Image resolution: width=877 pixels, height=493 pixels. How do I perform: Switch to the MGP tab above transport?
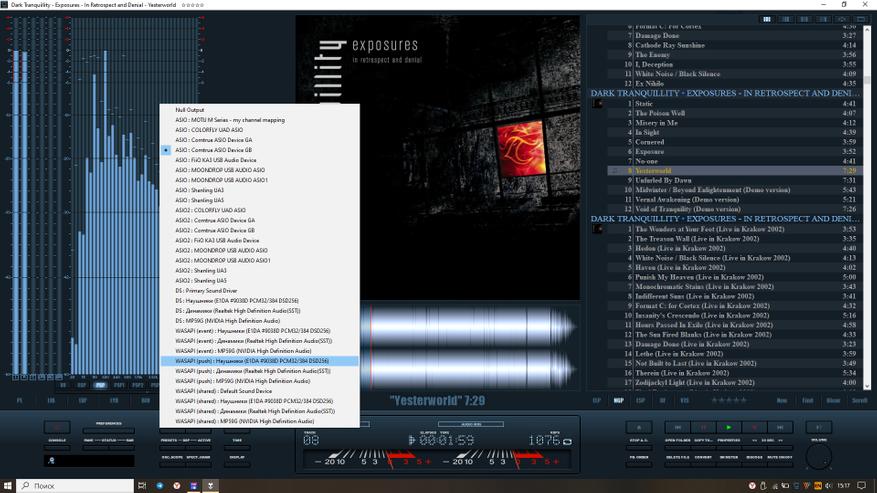point(619,400)
